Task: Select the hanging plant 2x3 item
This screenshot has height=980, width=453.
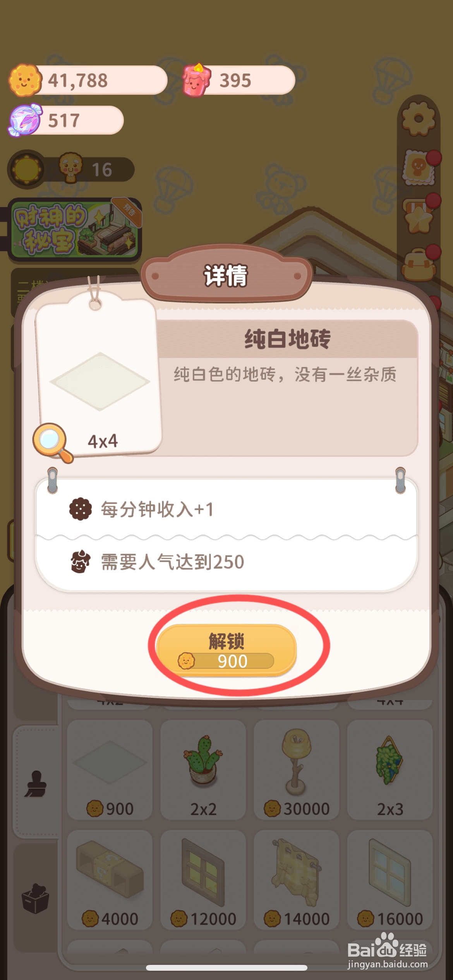Action: pyautogui.click(x=390, y=769)
